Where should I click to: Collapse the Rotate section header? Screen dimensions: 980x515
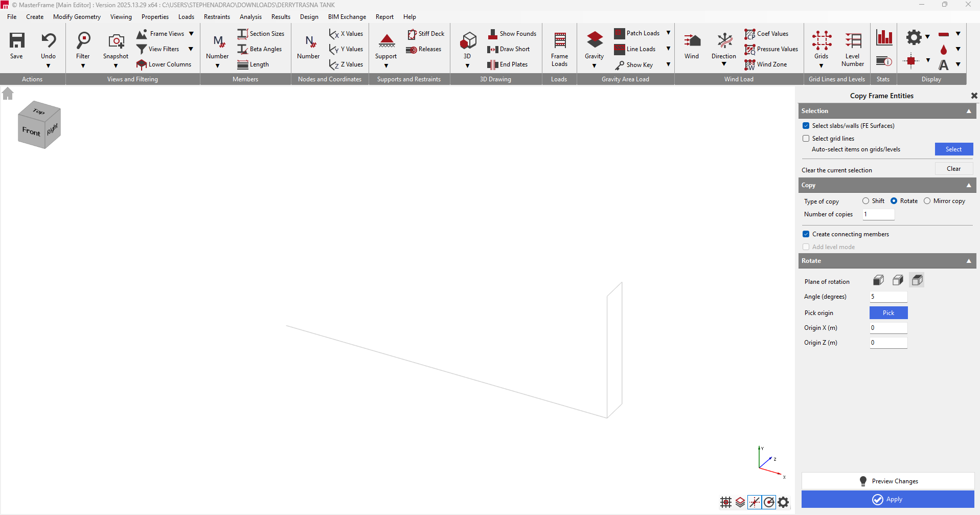click(968, 261)
